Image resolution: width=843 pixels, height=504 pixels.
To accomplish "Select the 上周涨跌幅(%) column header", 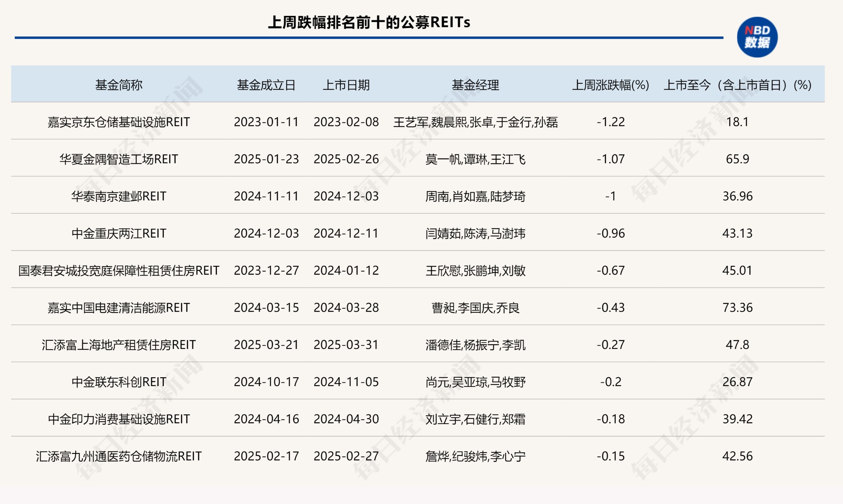I will [x=610, y=84].
